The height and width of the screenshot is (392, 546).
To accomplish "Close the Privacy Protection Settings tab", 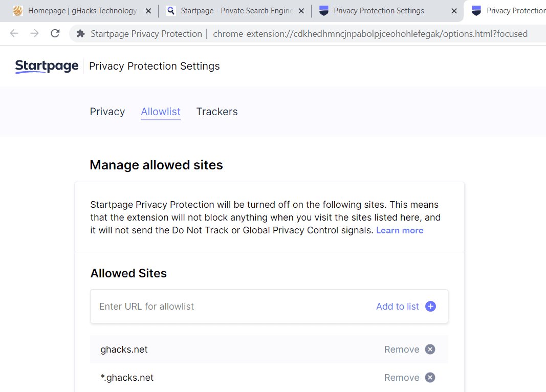I will pos(454,11).
